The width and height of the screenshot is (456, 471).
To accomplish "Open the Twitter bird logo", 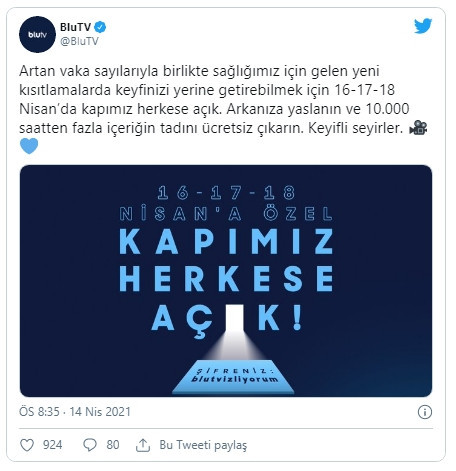I will [423, 26].
